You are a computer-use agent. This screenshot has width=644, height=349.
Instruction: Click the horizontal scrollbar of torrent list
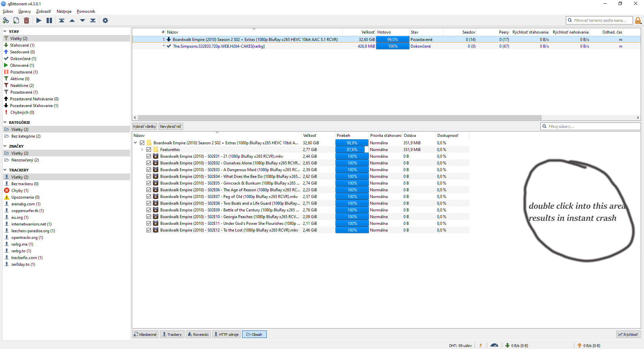(x=339, y=118)
